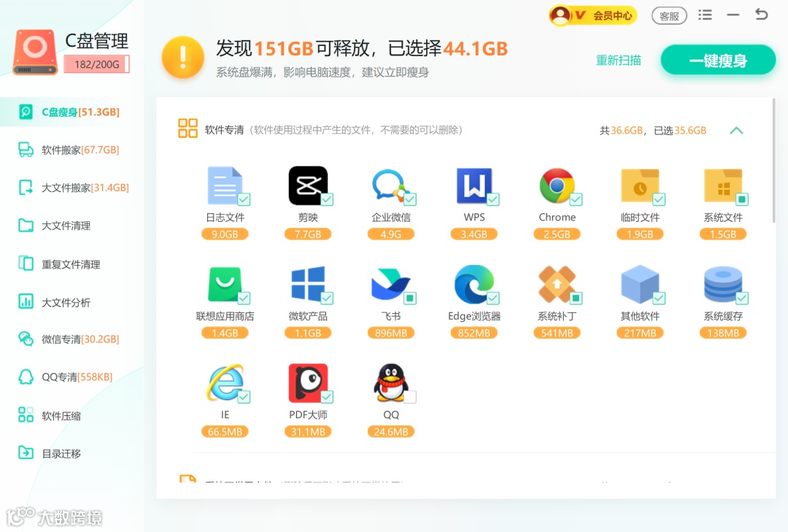Collapse the 软件专清 section chevron
Viewport: 788px width, 532px height.
click(736, 130)
